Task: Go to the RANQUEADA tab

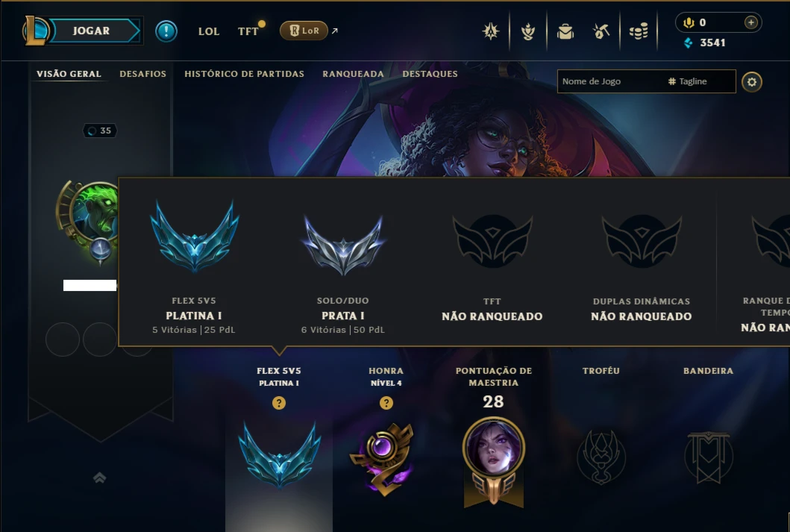Action: pos(353,74)
